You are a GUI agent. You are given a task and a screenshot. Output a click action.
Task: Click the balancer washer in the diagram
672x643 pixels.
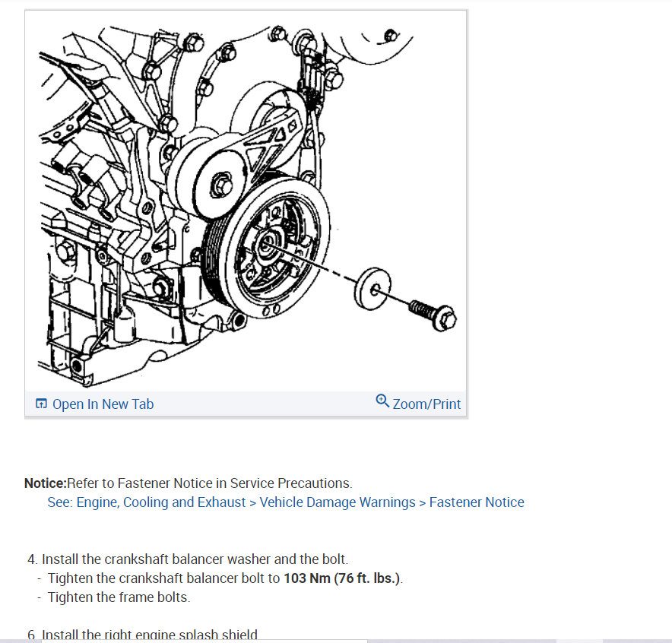372,289
